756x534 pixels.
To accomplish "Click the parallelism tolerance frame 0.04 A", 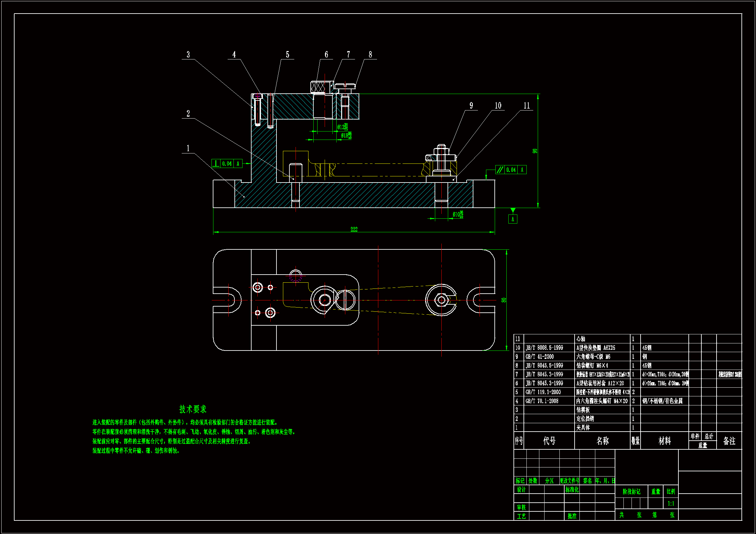I will [511, 170].
